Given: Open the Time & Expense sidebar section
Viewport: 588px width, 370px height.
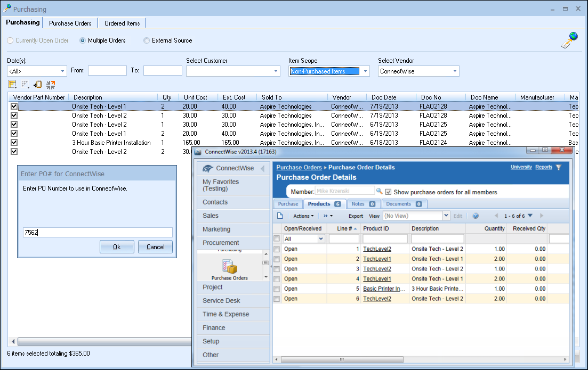Looking at the screenshot, I should [233, 314].
